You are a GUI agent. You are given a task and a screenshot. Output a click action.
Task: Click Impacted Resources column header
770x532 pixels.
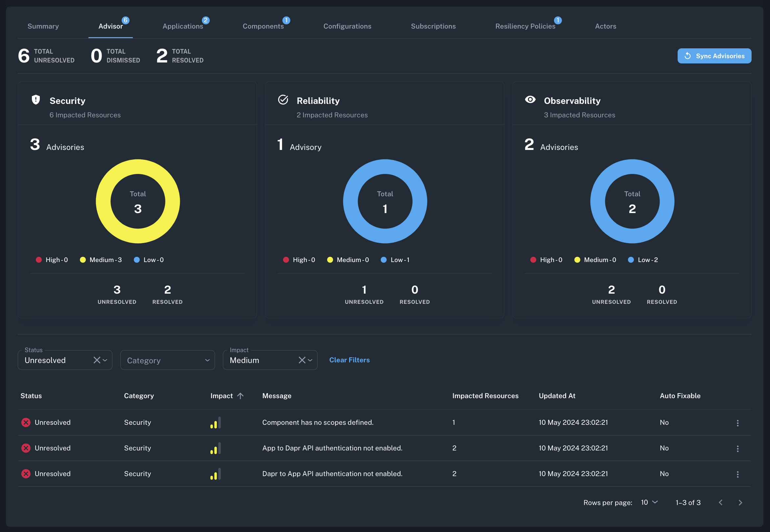(485, 395)
